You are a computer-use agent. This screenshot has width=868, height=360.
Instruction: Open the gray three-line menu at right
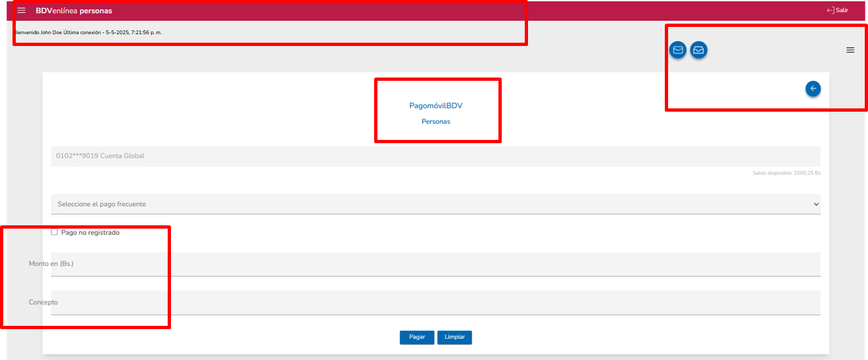pos(850,50)
